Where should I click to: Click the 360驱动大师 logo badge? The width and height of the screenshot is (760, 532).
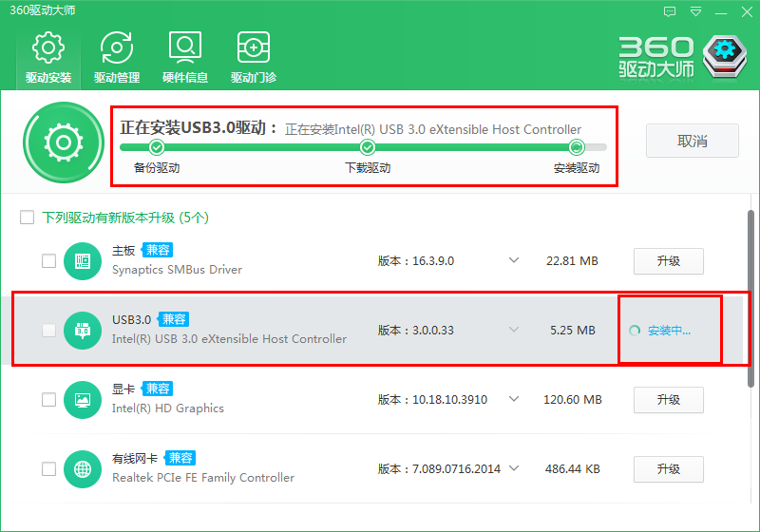725,56
